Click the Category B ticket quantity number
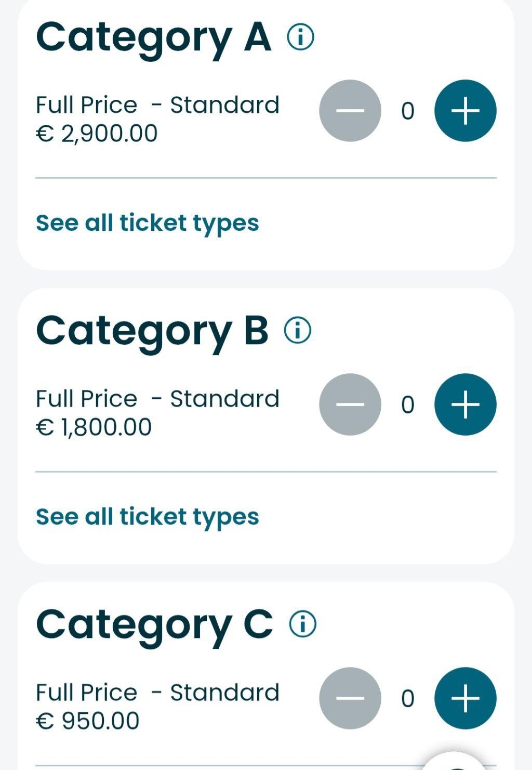Viewport: 532px width, 770px height. pyautogui.click(x=408, y=405)
